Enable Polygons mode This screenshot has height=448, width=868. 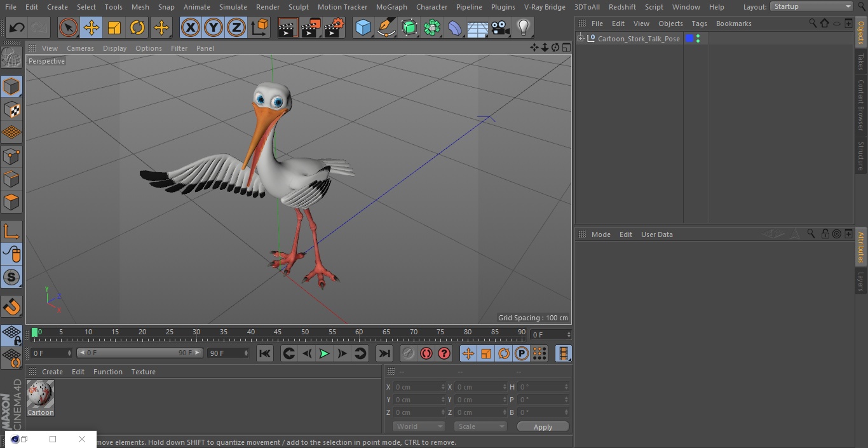click(x=11, y=202)
